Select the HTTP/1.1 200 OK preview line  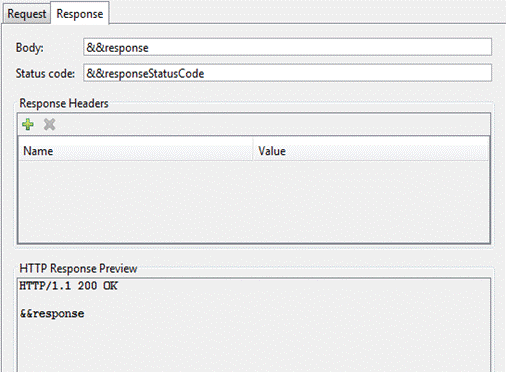click(68, 286)
